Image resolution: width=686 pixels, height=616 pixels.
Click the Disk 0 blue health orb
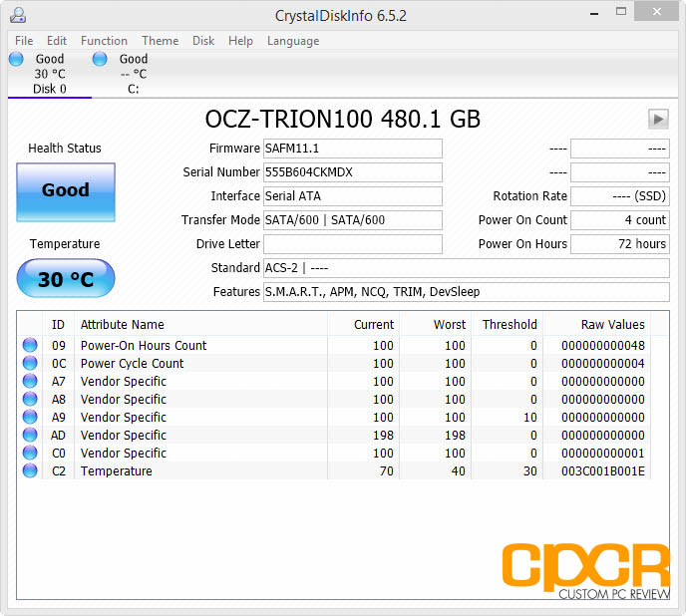[16, 59]
